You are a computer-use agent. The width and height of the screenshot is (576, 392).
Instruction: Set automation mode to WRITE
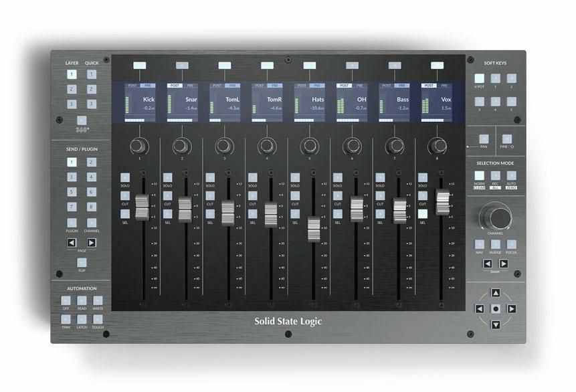pyautogui.click(x=98, y=300)
